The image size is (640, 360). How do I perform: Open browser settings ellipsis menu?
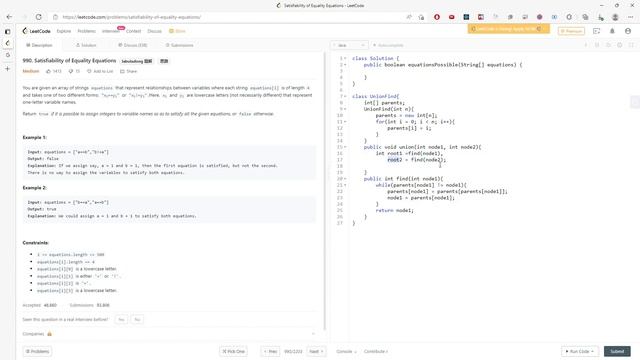[x=630, y=17]
